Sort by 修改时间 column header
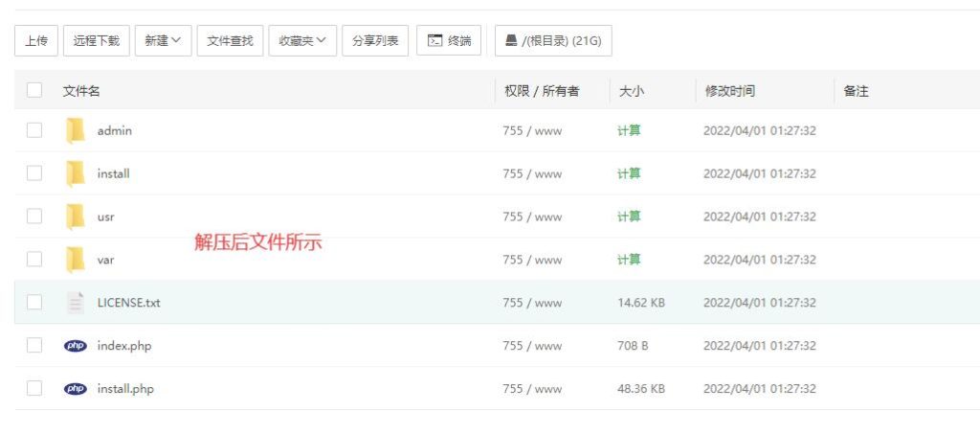The height and width of the screenshot is (434, 980). tap(730, 91)
